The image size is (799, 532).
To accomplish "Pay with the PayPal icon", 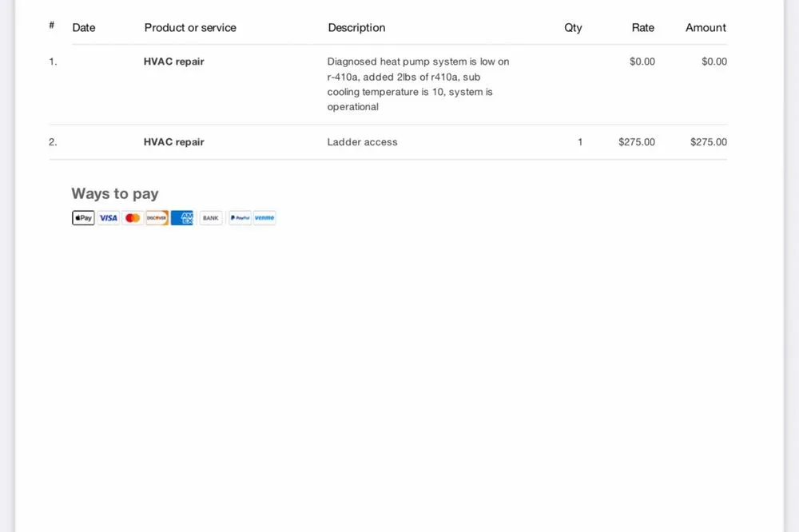I will [240, 218].
